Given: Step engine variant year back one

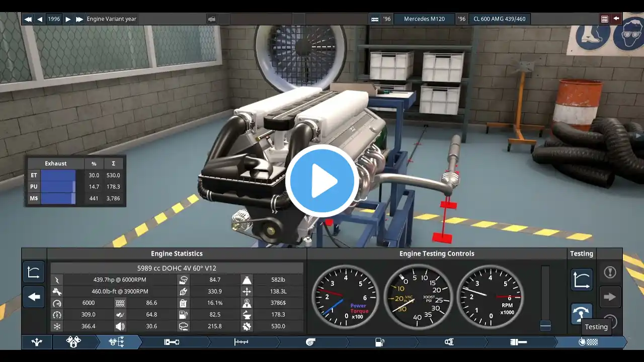Looking at the screenshot, I should click(40, 19).
